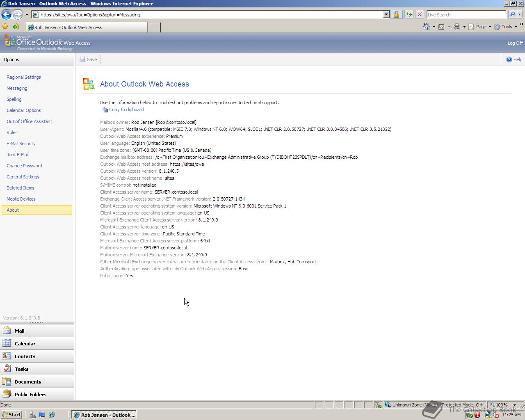Open Junk E-Mail options
Viewport: 525px width, 420px height.
[17, 155]
